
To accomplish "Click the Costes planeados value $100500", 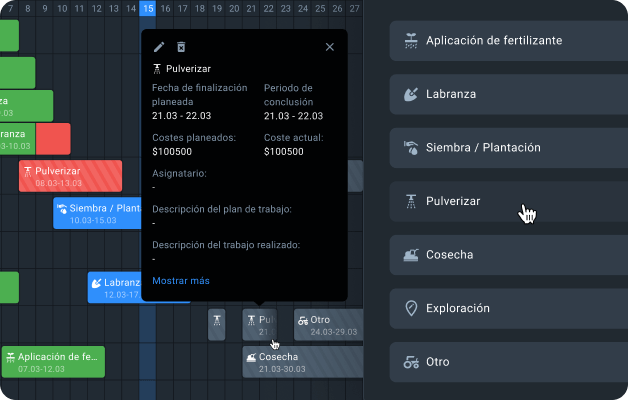I will tap(172, 152).
